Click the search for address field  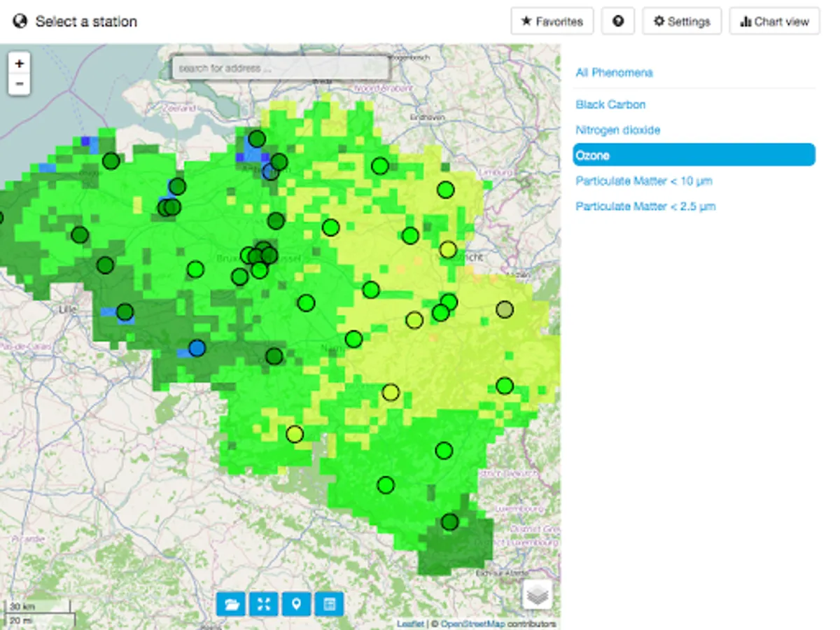coord(281,69)
